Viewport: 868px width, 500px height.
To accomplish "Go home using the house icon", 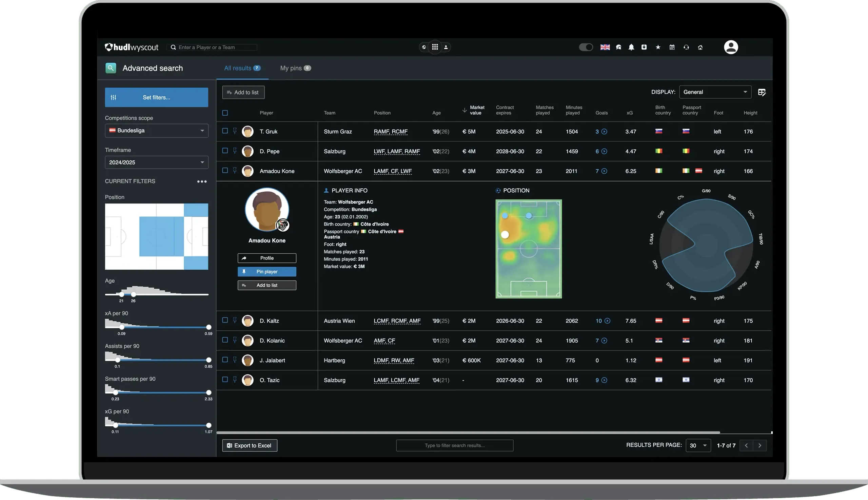I will pos(701,47).
